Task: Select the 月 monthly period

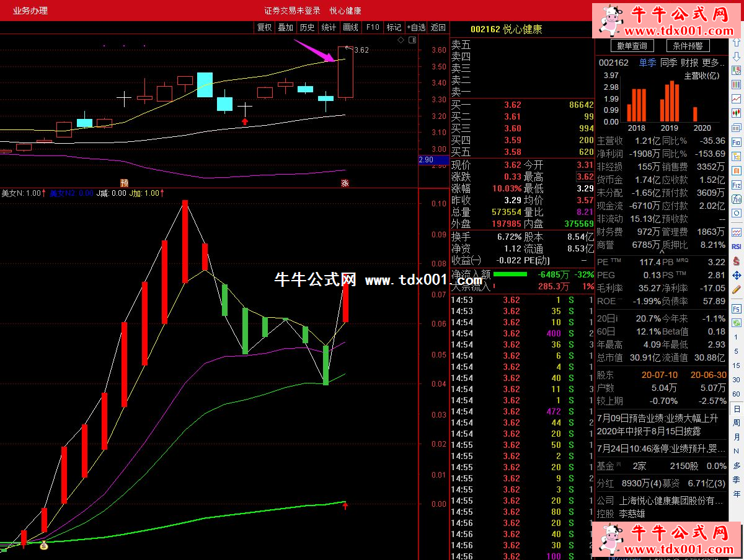Action: (737, 437)
